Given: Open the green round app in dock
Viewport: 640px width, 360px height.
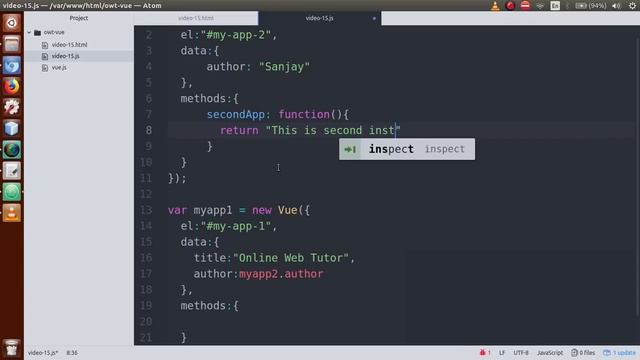Looking at the screenshot, I should tap(11, 192).
